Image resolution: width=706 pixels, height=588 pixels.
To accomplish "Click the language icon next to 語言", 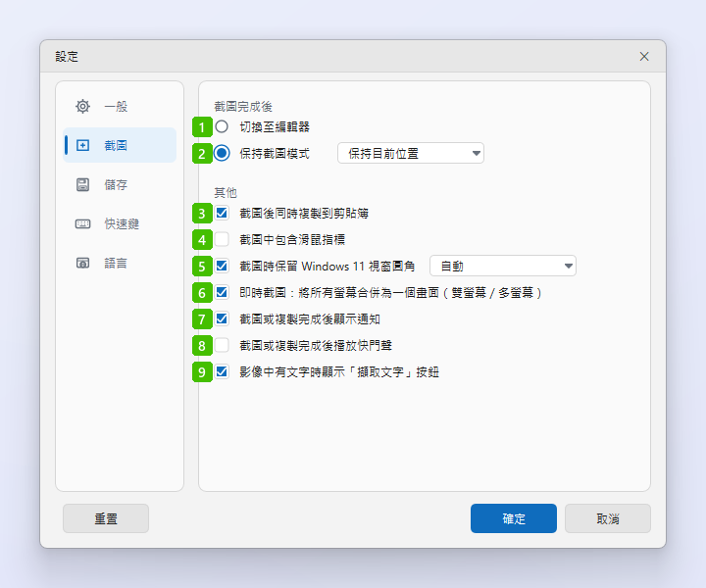I will pos(82,263).
